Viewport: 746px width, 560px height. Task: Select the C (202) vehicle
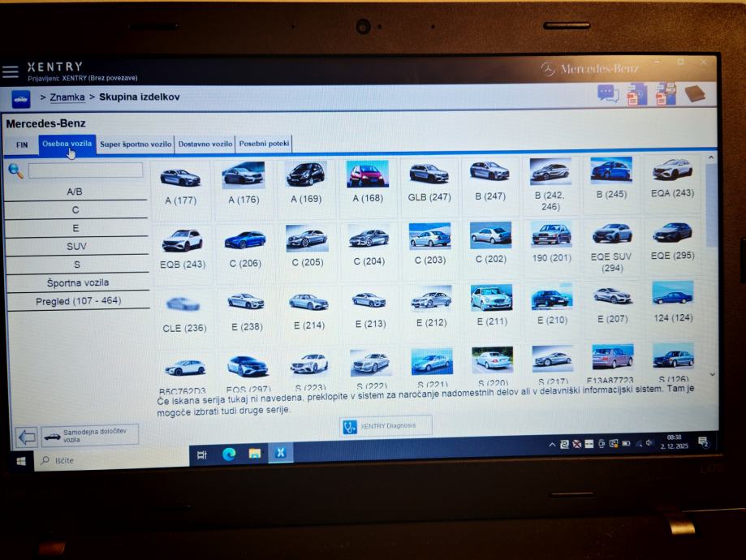pyautogui.click(x=490, y=243)
